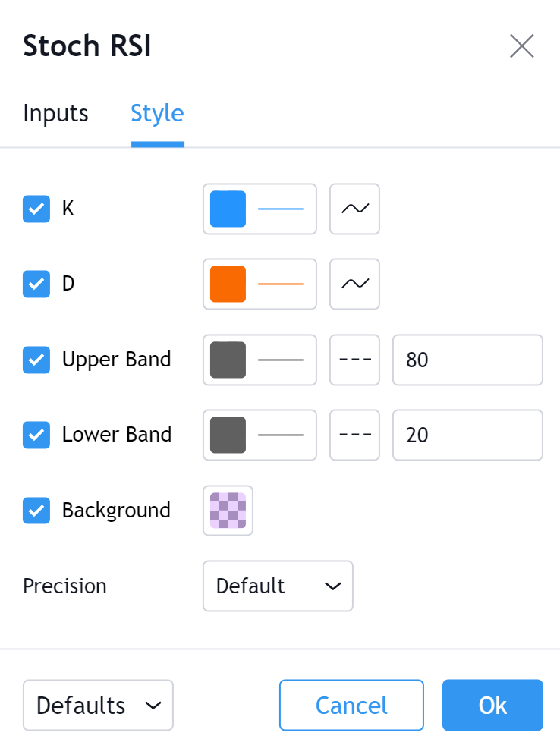Screen dimensions: 560x745
Task: Click the K line color and thickness selector
Action: pos(260,209)
